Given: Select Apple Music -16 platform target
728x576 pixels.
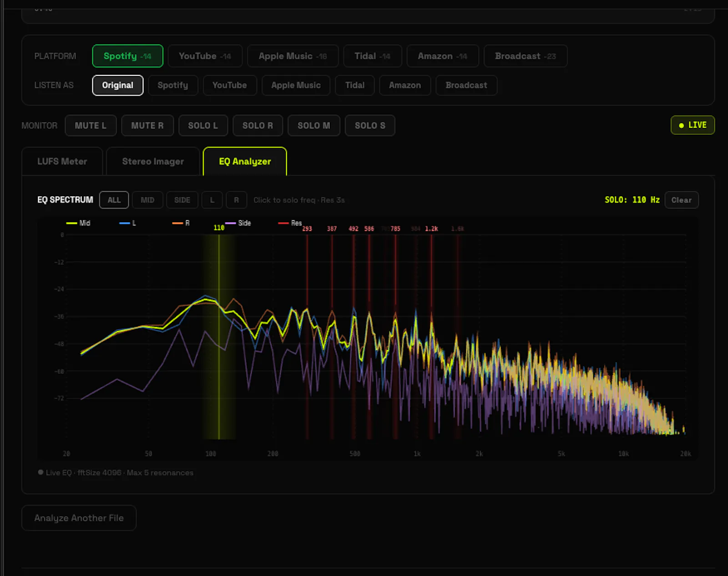Looking at the screenshot, I should (x=293, y=56).
